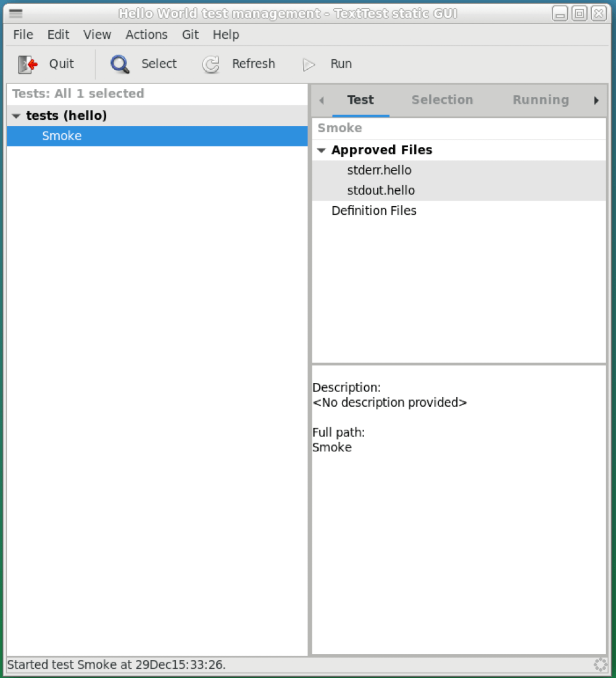The width and height of the screenshot is (616, 678).
Task: Click the 'Full path:' label
Action: (338, 432)
